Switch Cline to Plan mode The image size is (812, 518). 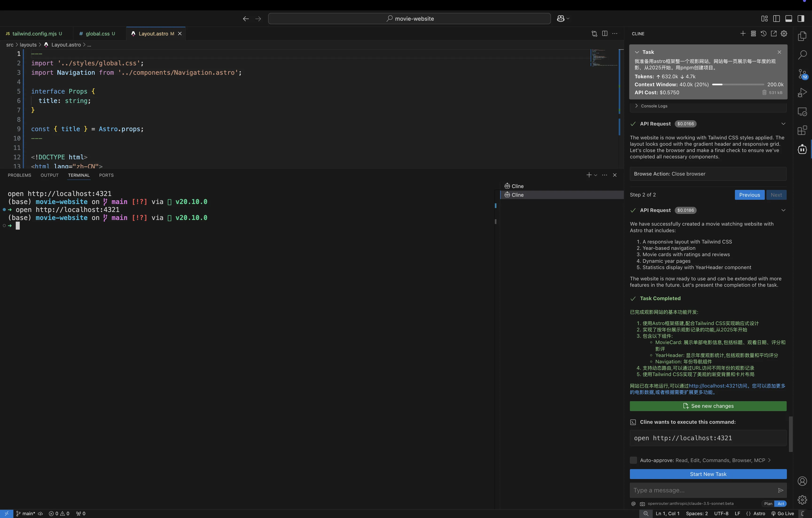768,503
